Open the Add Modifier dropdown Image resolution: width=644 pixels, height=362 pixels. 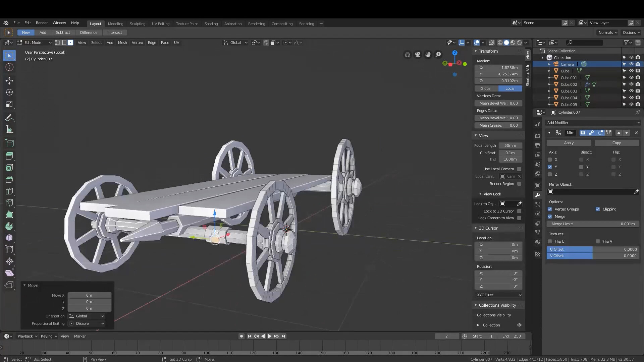[593, 123]
